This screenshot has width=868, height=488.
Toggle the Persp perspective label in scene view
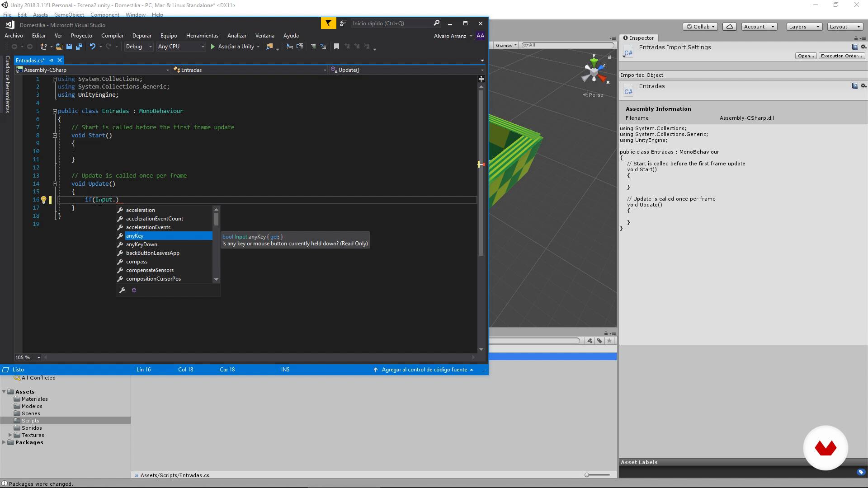[593, 95]
